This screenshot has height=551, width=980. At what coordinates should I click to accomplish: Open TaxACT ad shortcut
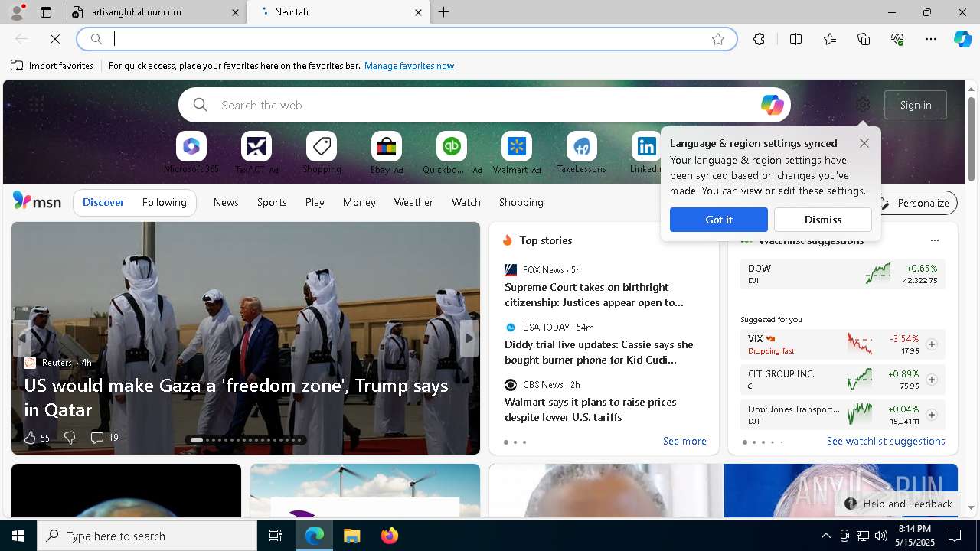(256, 153)
